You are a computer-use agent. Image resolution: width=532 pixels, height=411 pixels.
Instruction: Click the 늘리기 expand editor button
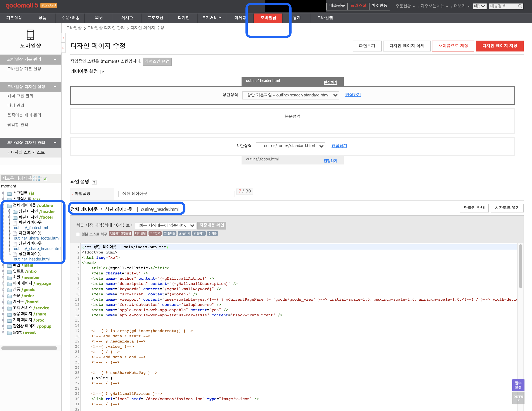click(x=184, y=234)
